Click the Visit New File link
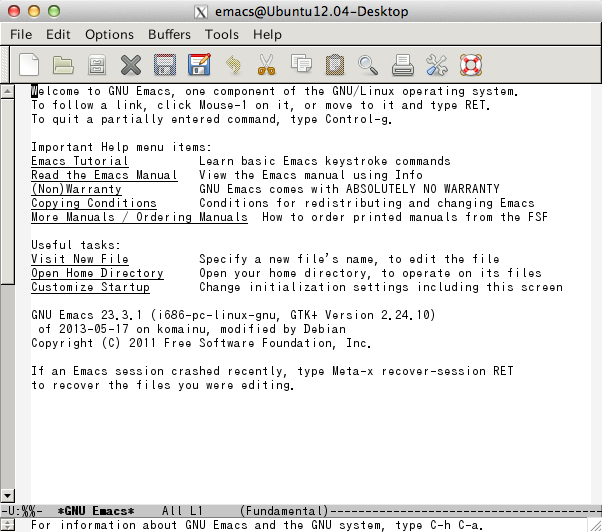 coord(80,259)
